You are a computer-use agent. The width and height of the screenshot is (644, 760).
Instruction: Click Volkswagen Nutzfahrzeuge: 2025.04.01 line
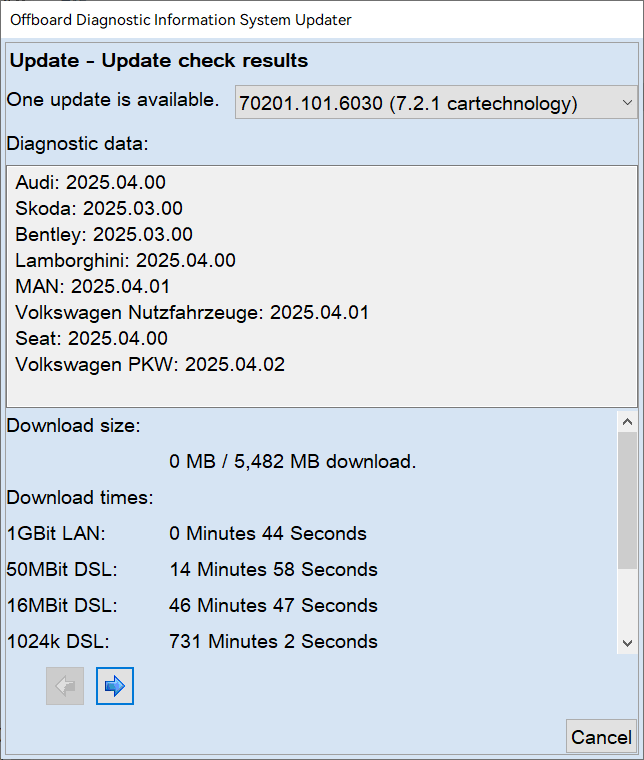tap(192, 313)
